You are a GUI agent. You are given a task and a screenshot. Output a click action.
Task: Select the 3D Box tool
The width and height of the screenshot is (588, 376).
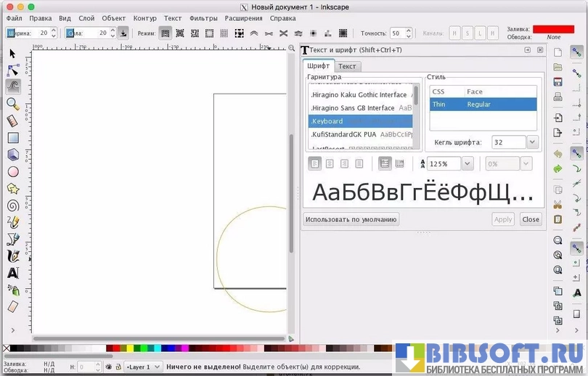(13, 155)
